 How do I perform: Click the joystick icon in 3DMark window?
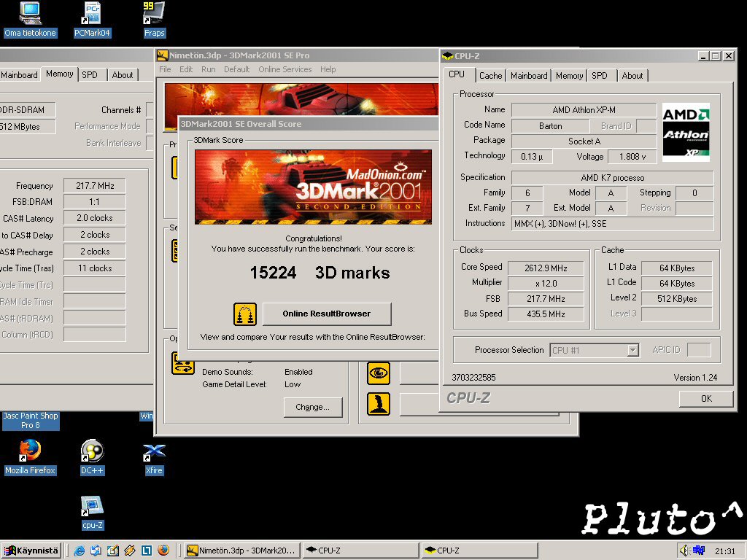(x=379, y=404)
